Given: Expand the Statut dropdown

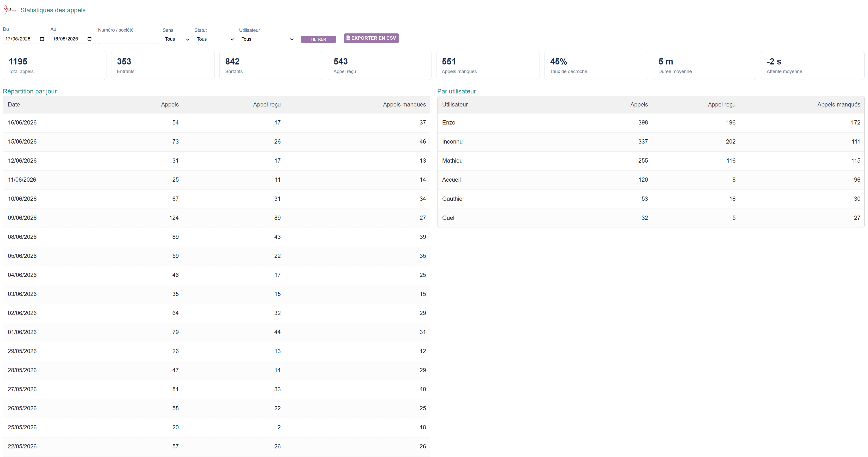Looking at the screenshot, I should click(215, 39).
